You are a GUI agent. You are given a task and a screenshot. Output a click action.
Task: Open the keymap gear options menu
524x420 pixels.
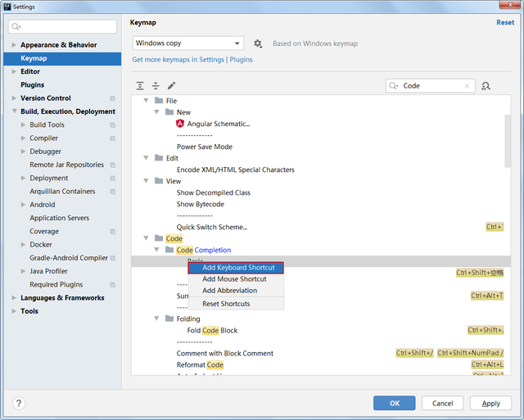coord(258,43)
